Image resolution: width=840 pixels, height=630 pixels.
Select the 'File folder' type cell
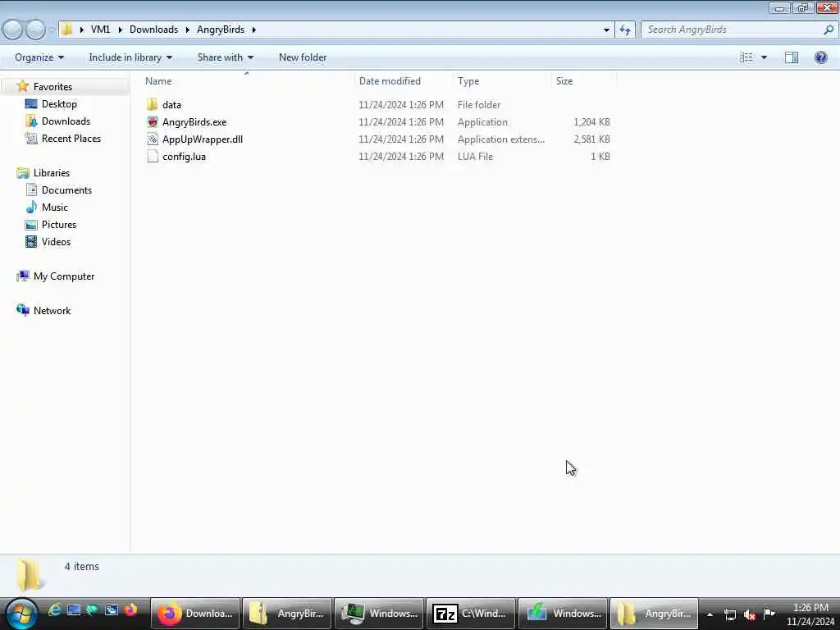pos(479,104)
